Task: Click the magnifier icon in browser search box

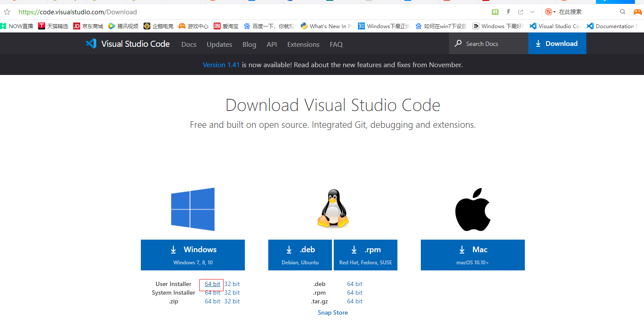Action: pyautogui.click(x=623, y=12)
